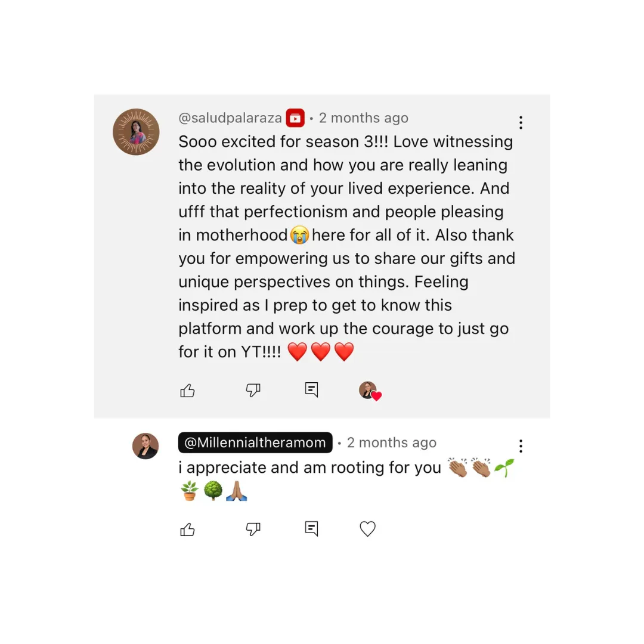
Task: Open the highlighted @Millennialtheramom handle
Action: 255,442
